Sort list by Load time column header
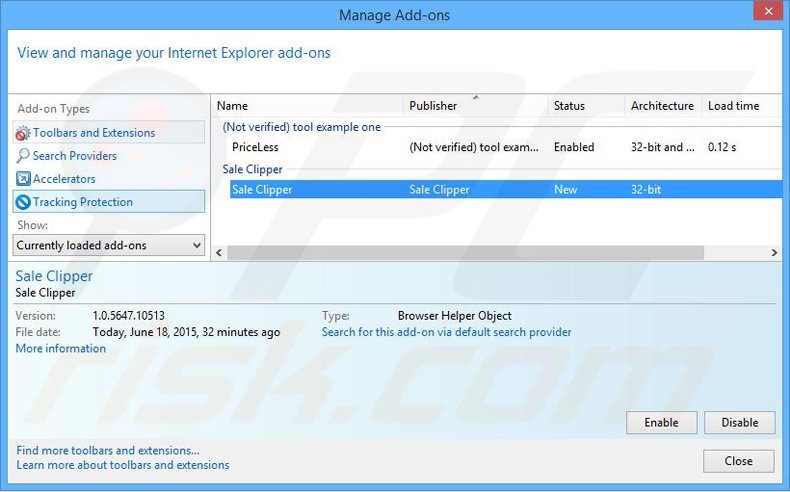790x492 pixels. point(741,106)
